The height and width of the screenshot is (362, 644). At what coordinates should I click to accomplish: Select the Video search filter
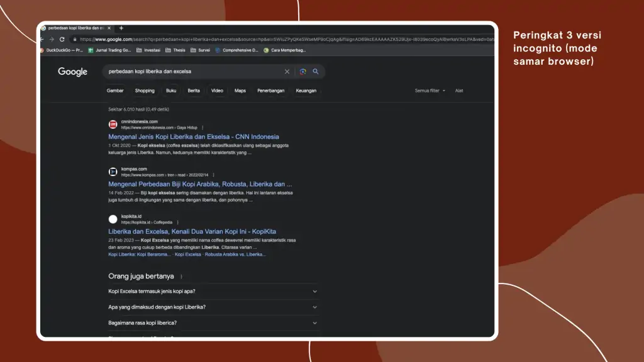tap(217, 90)
